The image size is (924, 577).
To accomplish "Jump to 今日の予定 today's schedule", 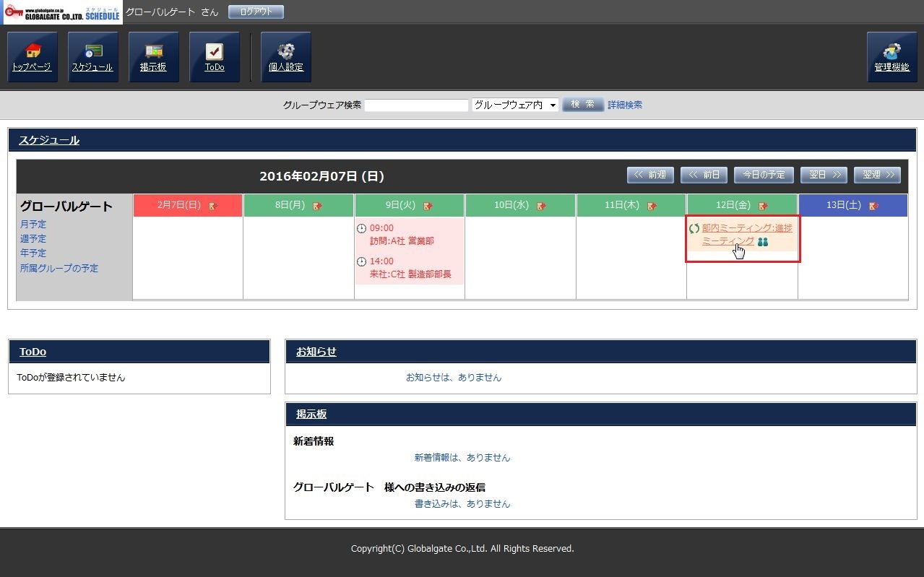I will tap(764, 175).
